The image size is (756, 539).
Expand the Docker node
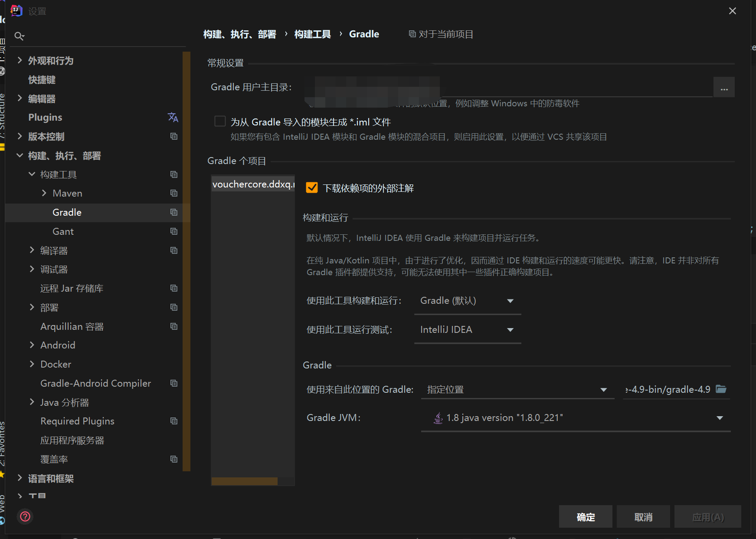tap(32, 364)
